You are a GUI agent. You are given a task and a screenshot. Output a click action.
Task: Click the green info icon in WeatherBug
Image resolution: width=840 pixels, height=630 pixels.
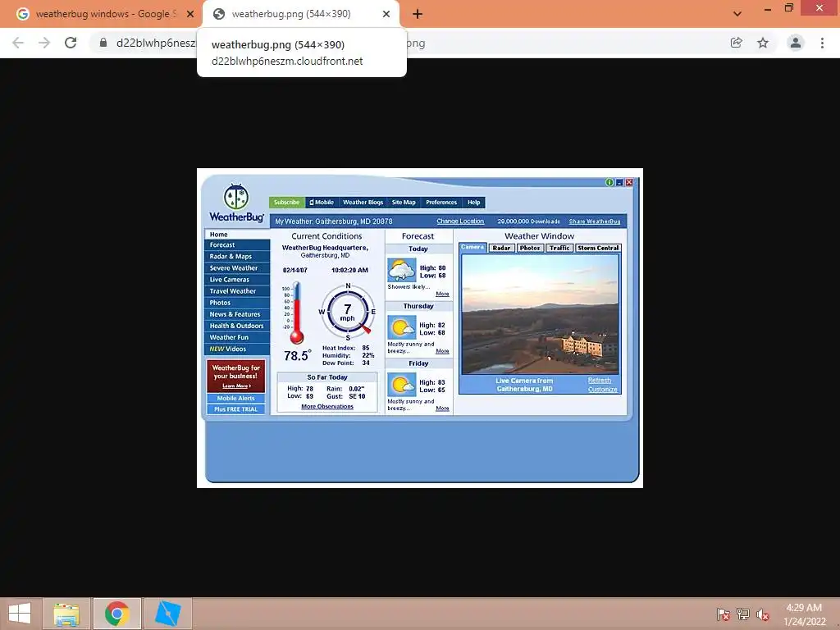tap(609, 182)
